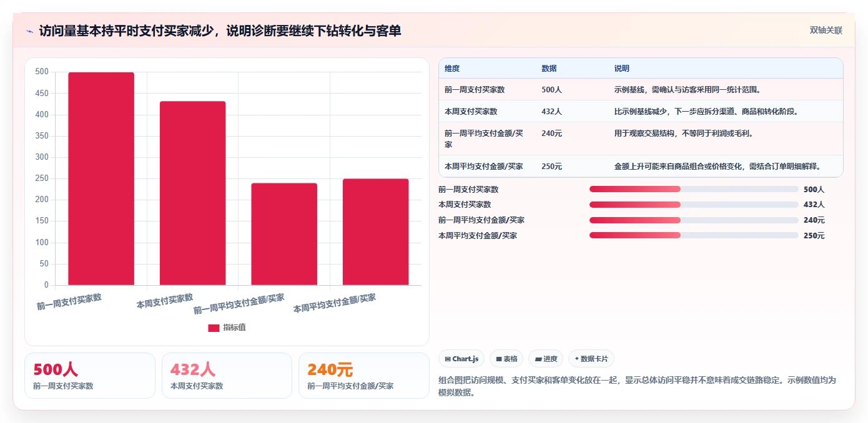Click the 240元 cell in the table

tap(552, 134)
